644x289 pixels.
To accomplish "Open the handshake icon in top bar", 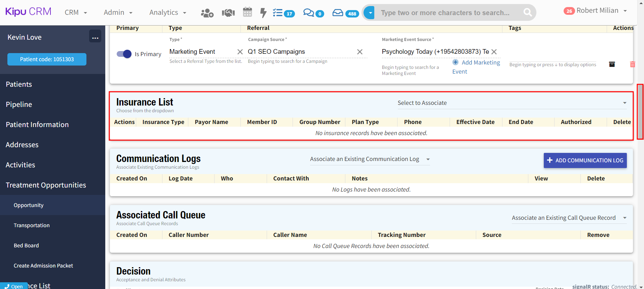I will point(228,13).
